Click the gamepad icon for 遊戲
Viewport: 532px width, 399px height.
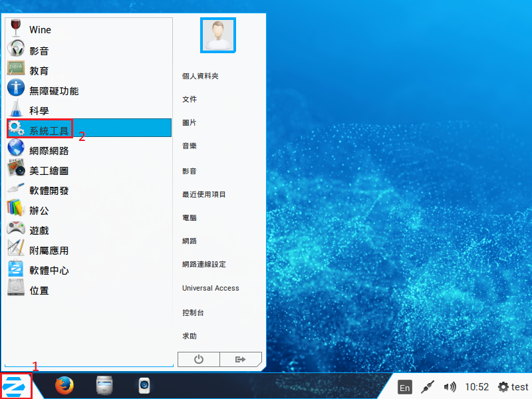16,227
